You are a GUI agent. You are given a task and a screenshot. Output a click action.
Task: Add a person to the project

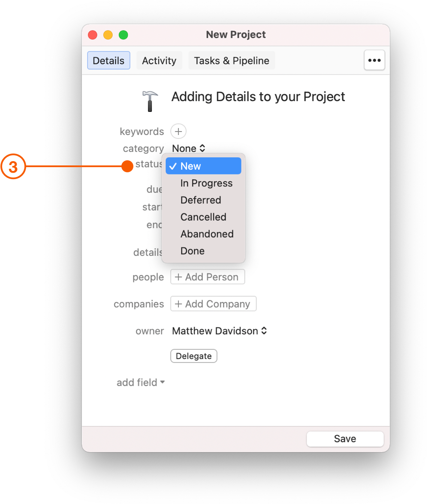[x=208, y=276]
